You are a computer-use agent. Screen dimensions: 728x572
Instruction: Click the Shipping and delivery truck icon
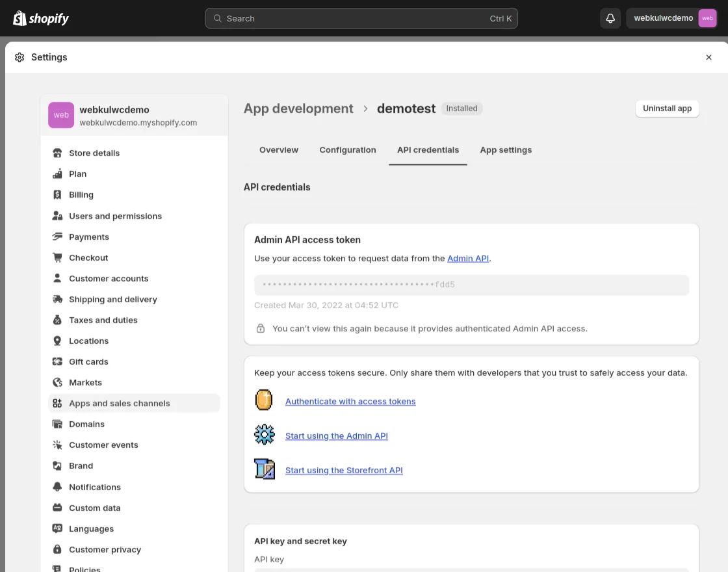[57, 299]
